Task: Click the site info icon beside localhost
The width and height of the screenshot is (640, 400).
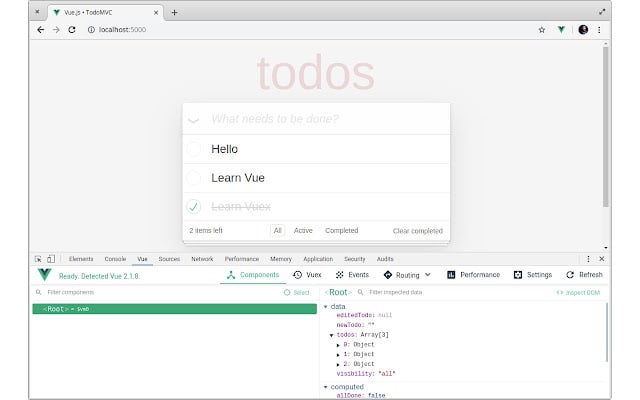Action: click(91, 30)
